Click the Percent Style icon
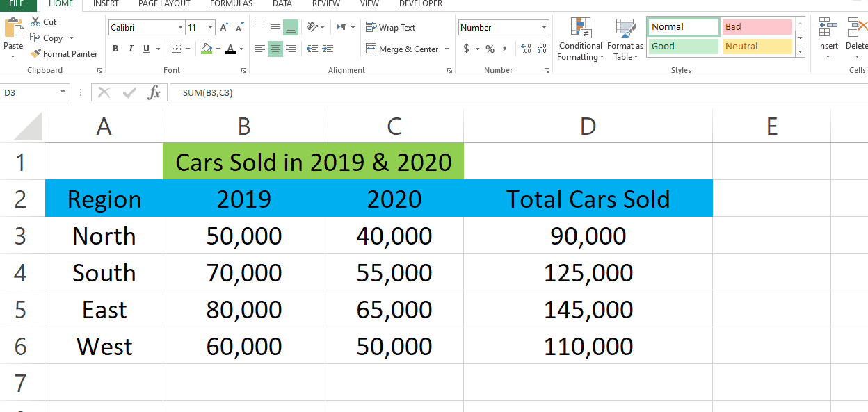 (x=490, y=49)
